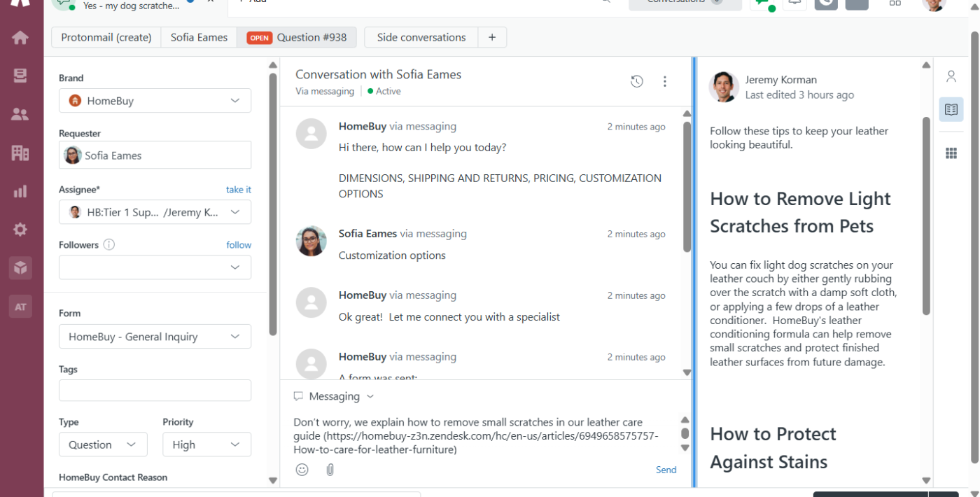Click Jeremy Korman's article author avatar
Screen dimensions: 980x497
point(724,87)
